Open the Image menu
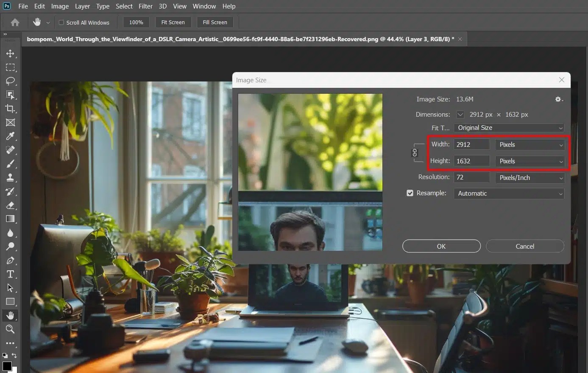 point(60,6)
